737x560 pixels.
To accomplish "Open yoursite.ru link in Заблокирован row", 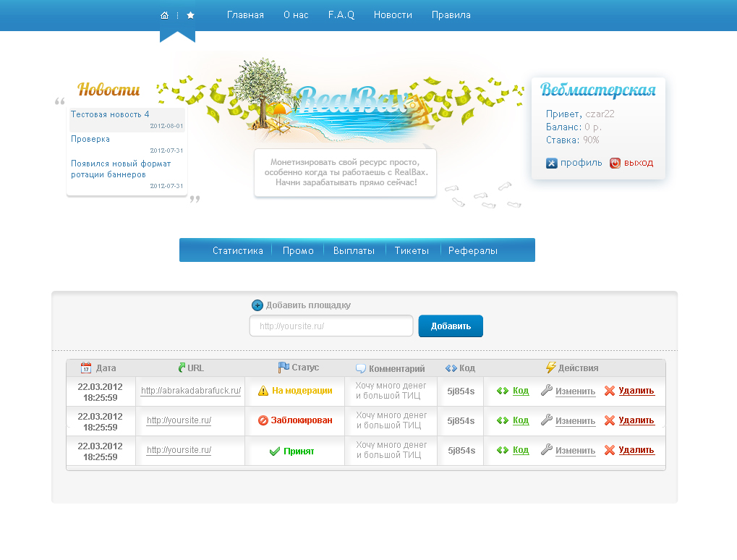I will pos(179,420).
